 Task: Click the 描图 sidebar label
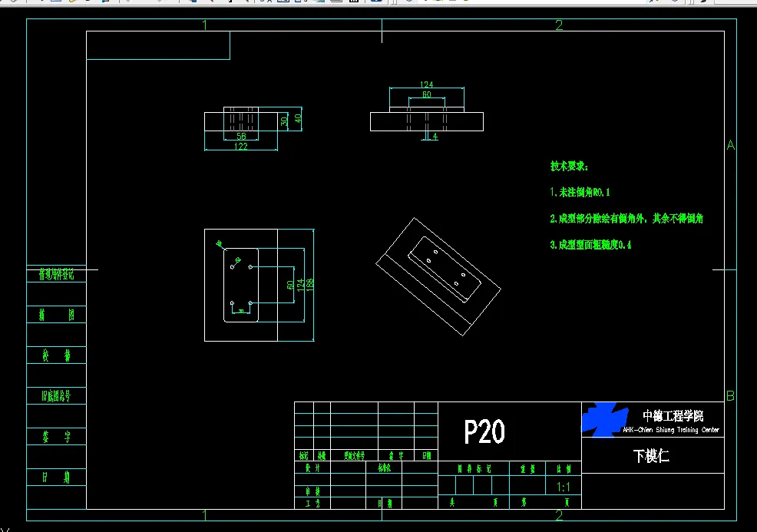click(x=57, y=316)
